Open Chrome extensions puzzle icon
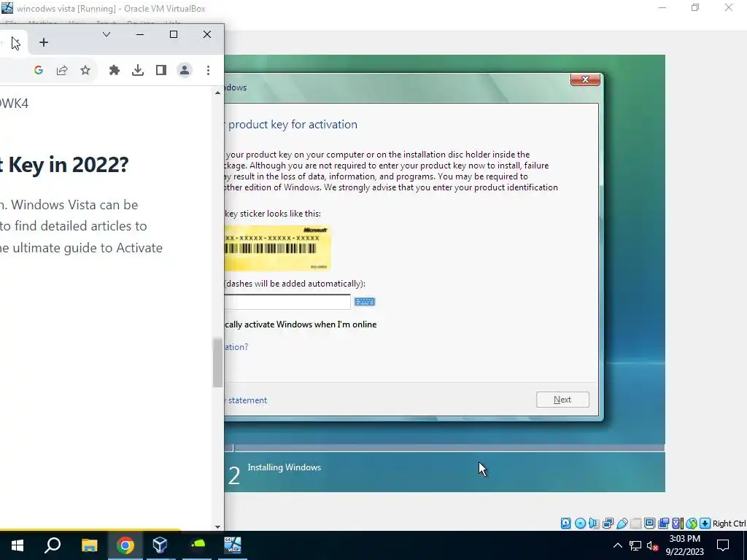 [x=115, y=71]
